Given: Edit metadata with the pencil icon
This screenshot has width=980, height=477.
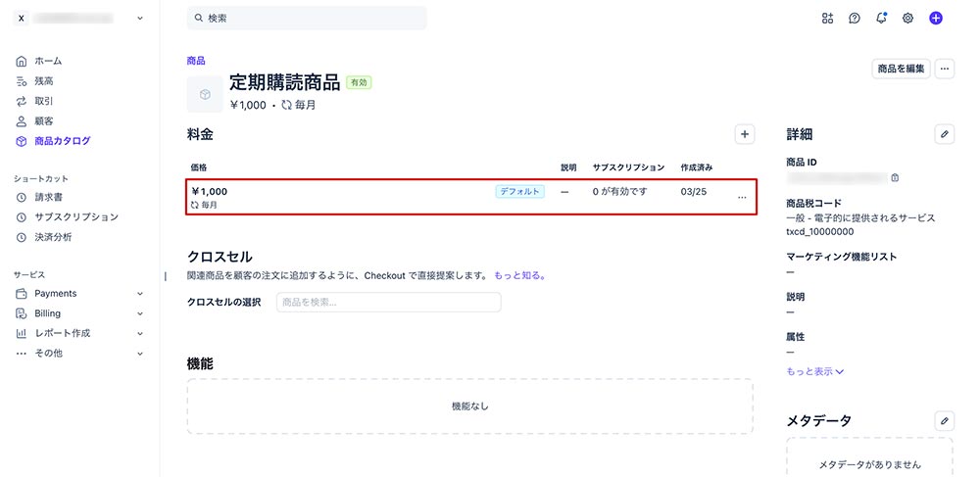Looking at the screenshot, I should (x=944, y=420).
